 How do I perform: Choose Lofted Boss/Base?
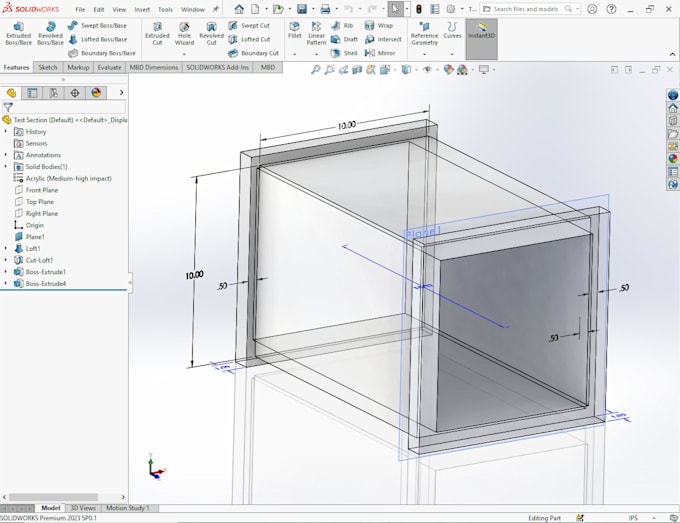tap(98, 39)
